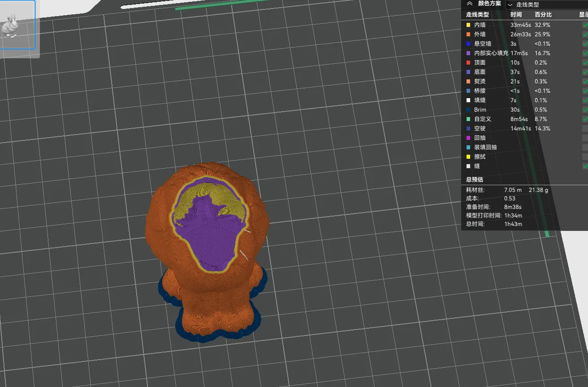Viewport: 588px width, 387px height.
Task: Click the 擦拭 yellow color swatch
Action: 469,157
